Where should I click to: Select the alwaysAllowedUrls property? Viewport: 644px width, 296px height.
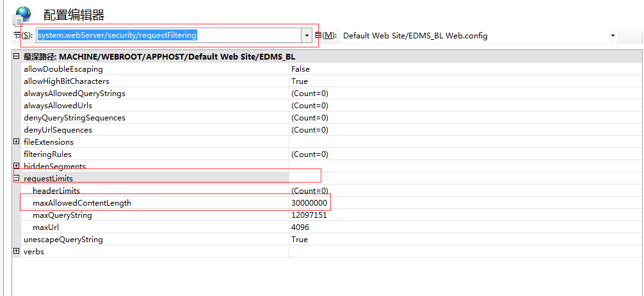(x=58, y=106)
